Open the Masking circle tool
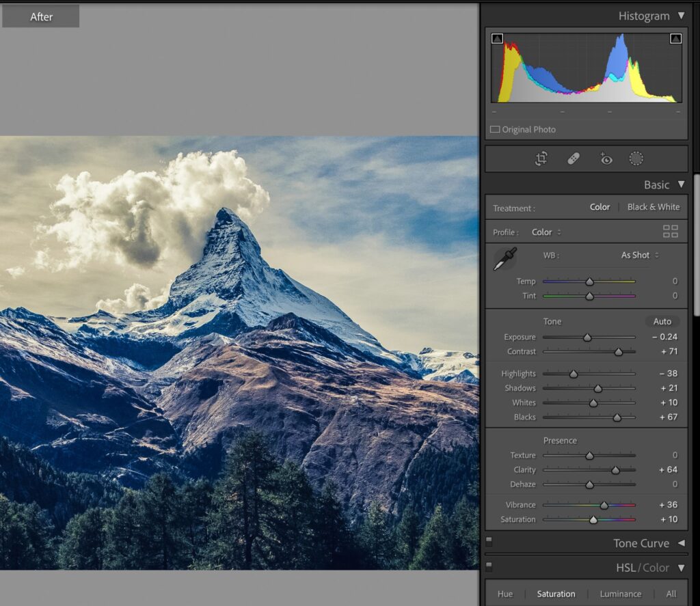 tap(636, 159)
